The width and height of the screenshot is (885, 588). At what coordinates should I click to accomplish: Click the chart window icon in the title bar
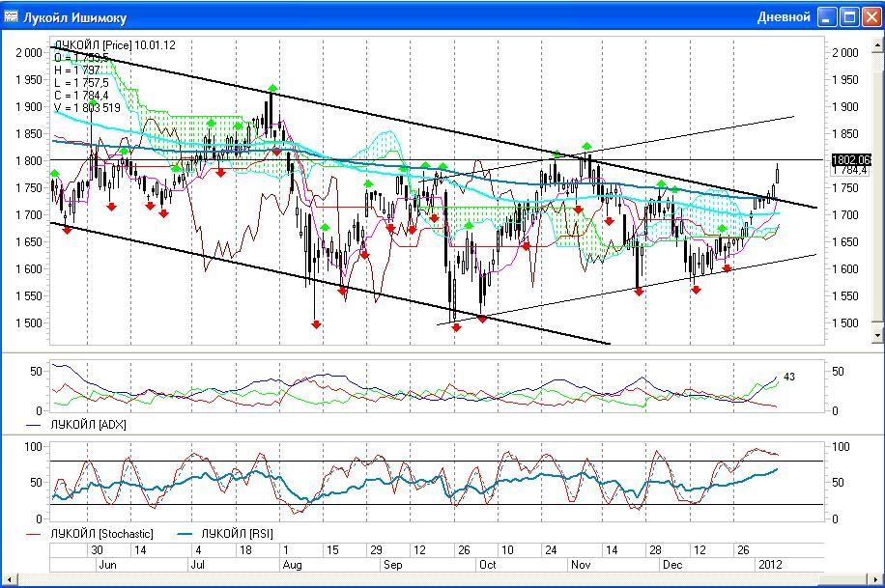coord(11,17)
